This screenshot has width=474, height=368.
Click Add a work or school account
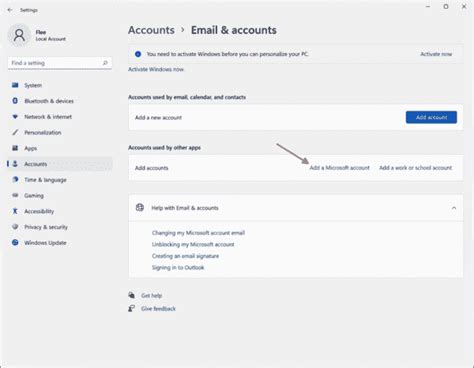tap(415, 168)
